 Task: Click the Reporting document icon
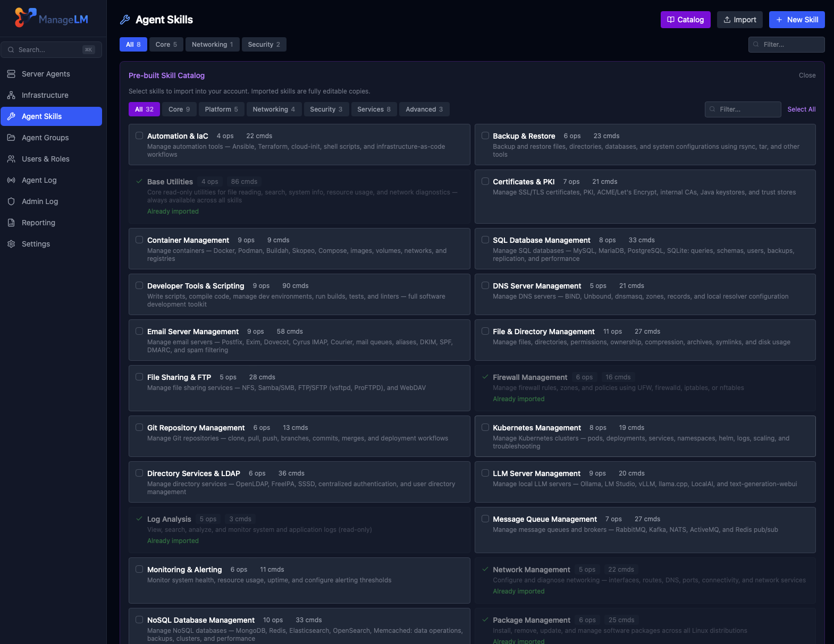click(11, 223)
